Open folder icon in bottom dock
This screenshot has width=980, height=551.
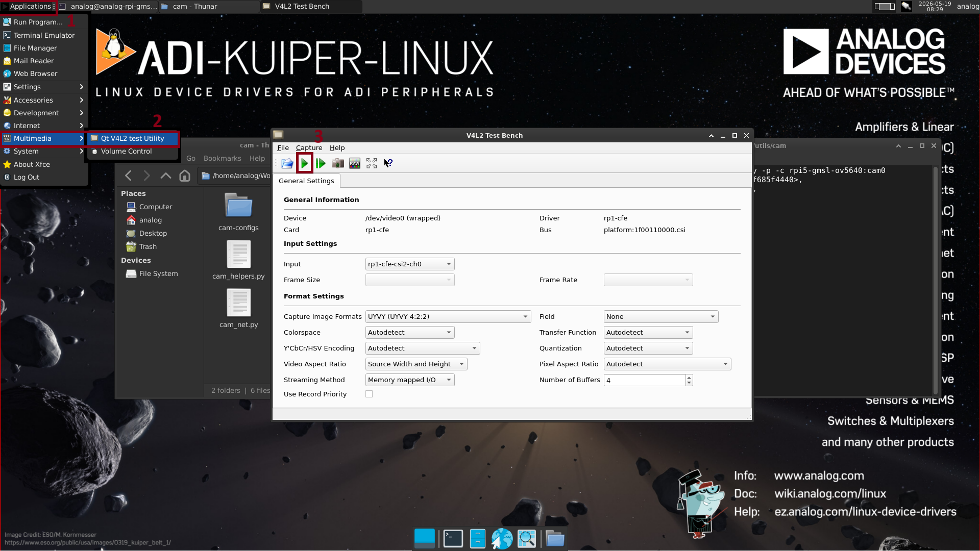coord(555,538)
